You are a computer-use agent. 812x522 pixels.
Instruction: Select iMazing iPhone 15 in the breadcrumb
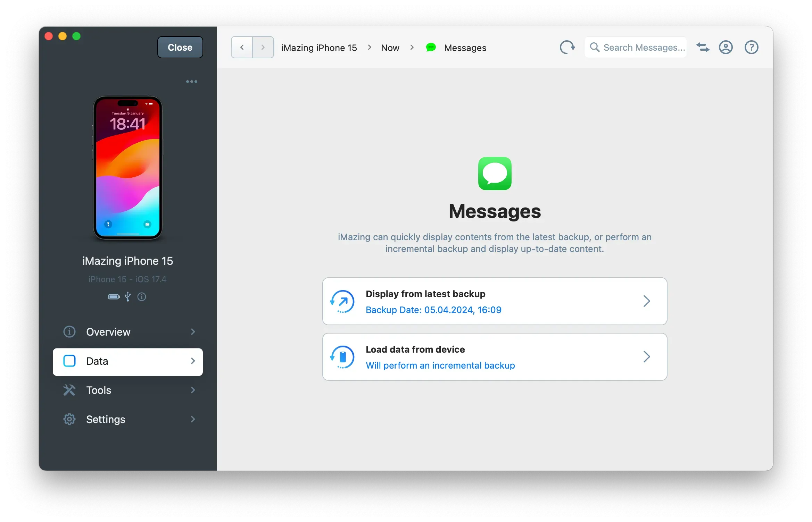pyautogui.click(x=319, y=48)
